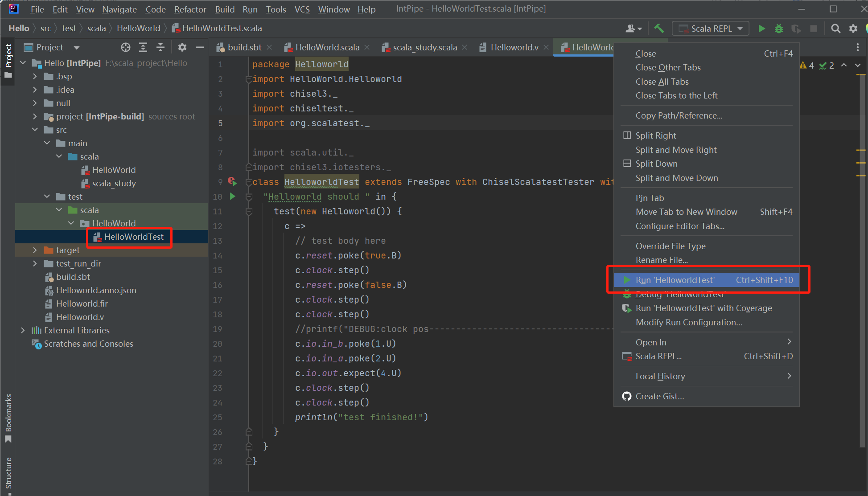Screen dimensions: 868x496
Task: Click Modify Run Configuration... entry
Action: point(689,322)
